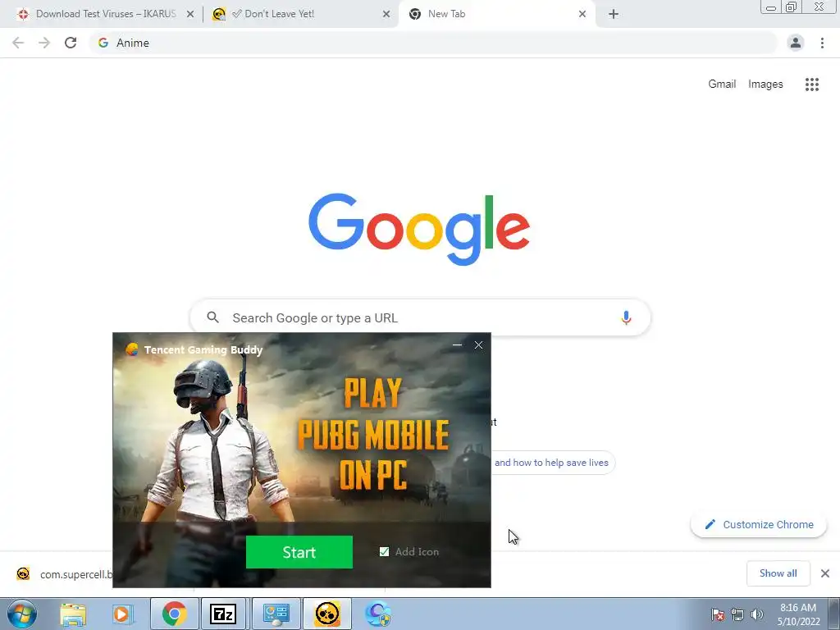Screen dimensions: 840x630
Task: Open the Control Panel taskbar icon
Action: 276,614
